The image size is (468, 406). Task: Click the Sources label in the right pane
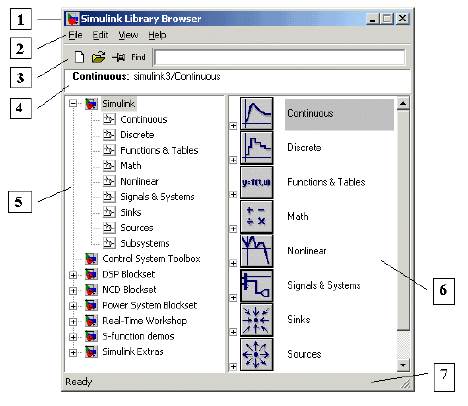pos(304,354)
